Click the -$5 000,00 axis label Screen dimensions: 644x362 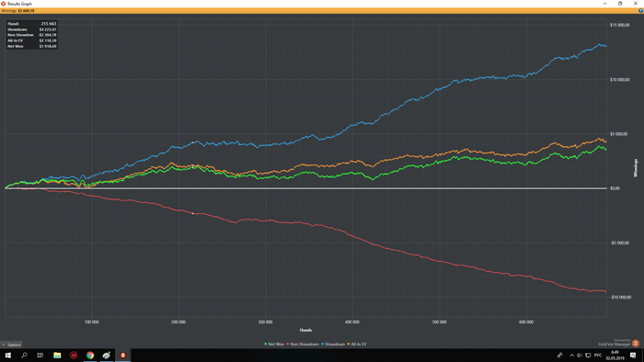pos(619,243)
